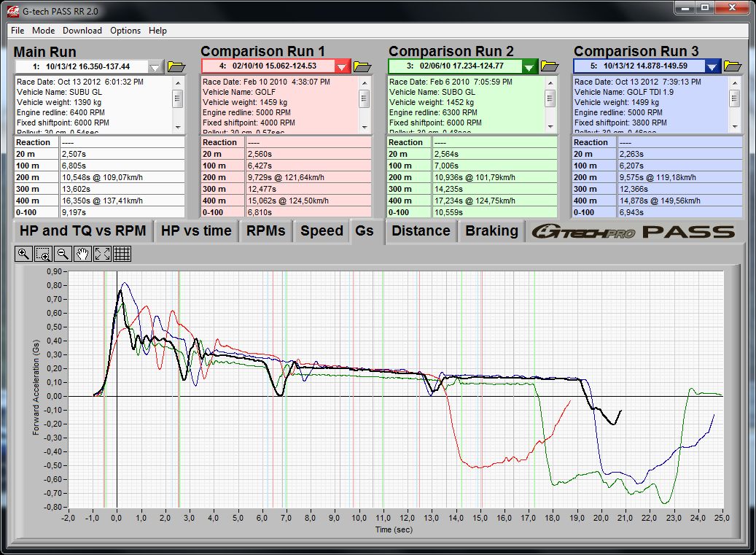Expand the Main Run selection dropdown

pyautogui.click(x=155, y=67)
